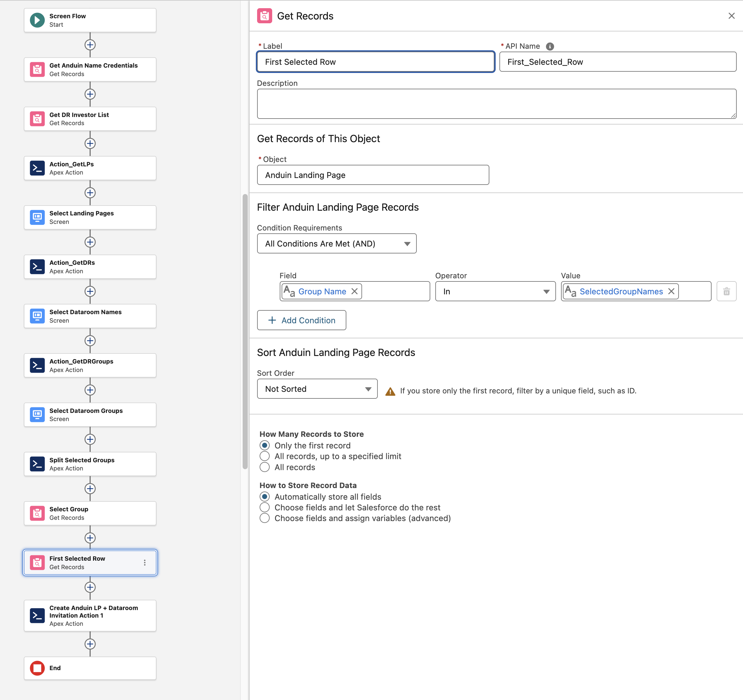Viewport: 743px width, 700px height.
Task: Select the Action_GetDRs node label
Action: click(x=72, y=263)
